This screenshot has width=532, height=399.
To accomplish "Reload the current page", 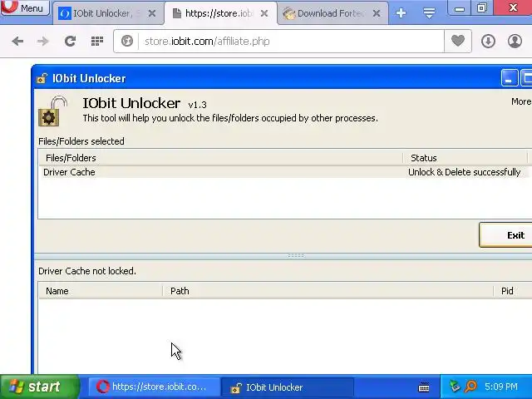I will (x=70, y=42).
